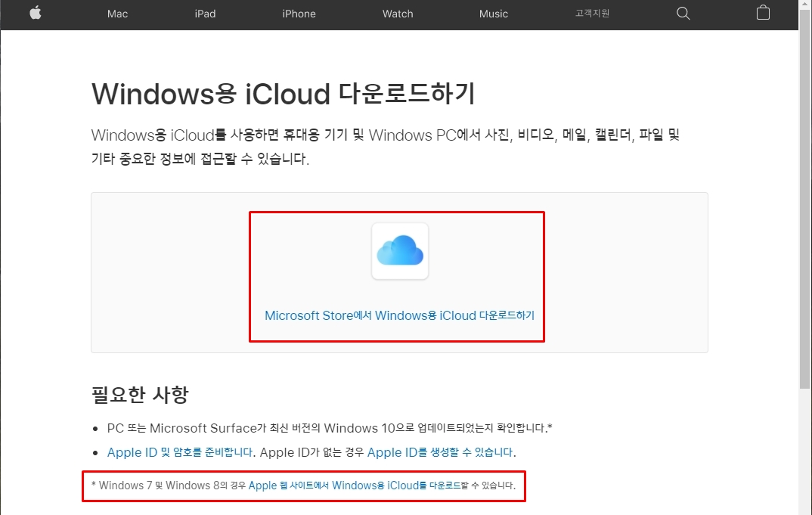Open the Mac menu item
Viewport: 812px width, 515px height.
[x=117, y=14]
